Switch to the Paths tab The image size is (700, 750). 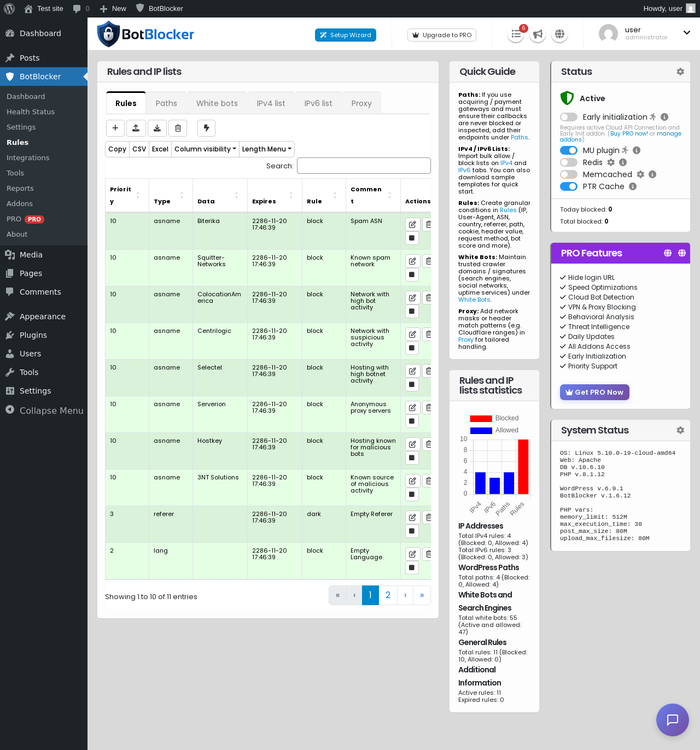pyautogui.click(x=166, y=103)
